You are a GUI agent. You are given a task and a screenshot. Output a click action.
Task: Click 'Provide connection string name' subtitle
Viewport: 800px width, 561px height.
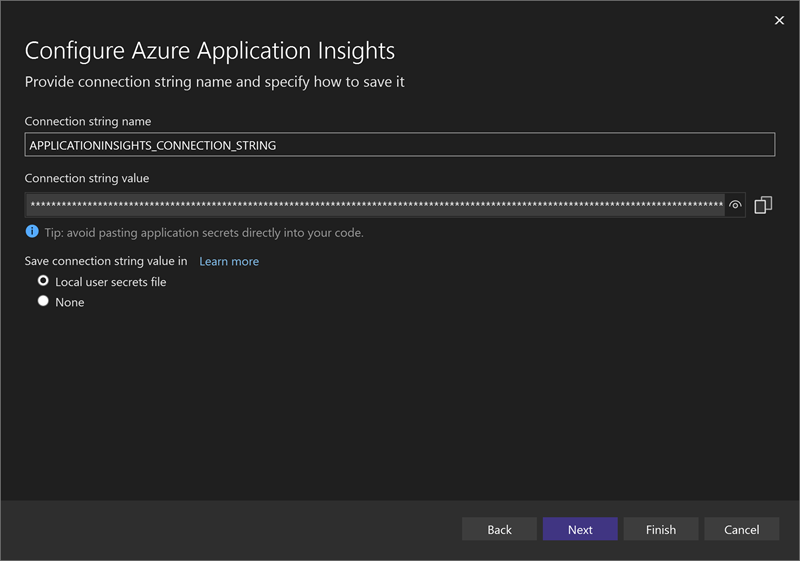click(214, 82)
